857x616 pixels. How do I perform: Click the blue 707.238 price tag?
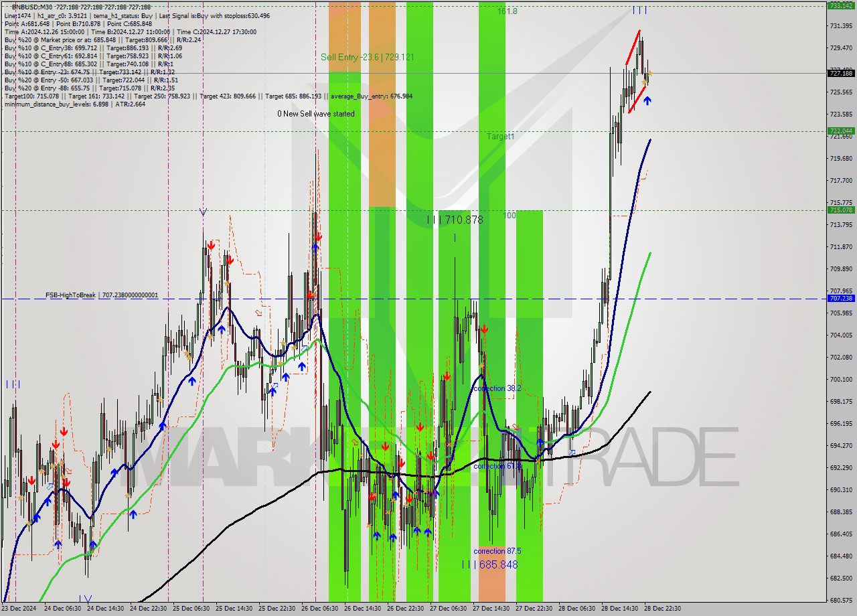point(841,299)
